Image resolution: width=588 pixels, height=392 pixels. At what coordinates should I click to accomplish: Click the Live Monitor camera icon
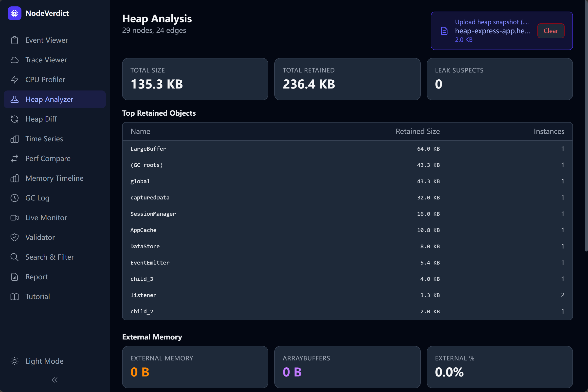pos(15,218)
